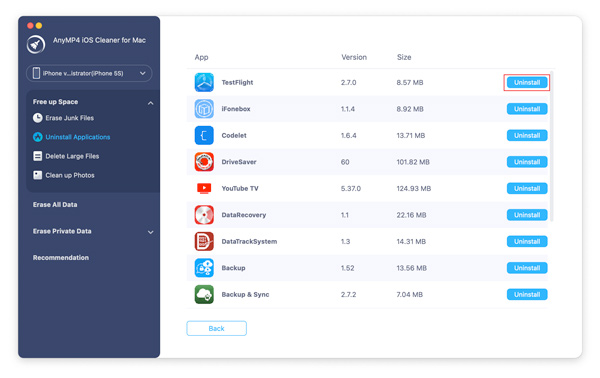Click the TestFlight app name
The width and height of the screenshot is (600, 378).
(x=237, y=82)
